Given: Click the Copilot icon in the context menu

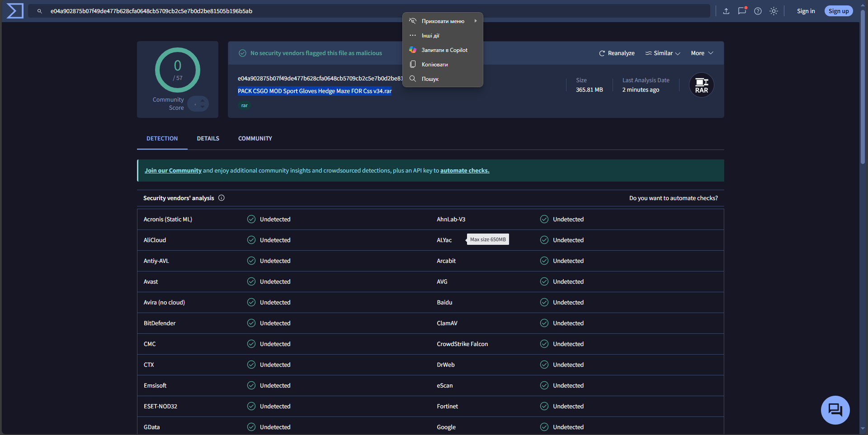Looking at the screenshot, I should tap(413, 50).
